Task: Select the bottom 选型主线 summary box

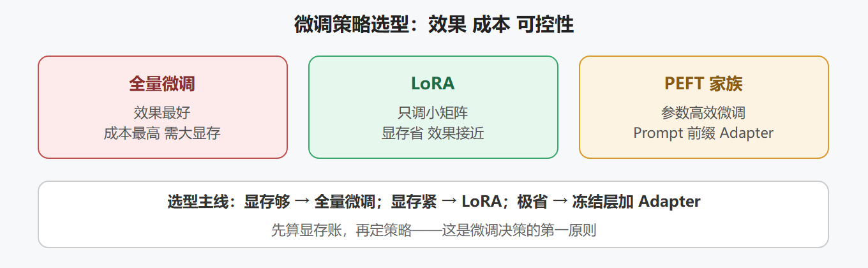Action: tap(433, 214)
